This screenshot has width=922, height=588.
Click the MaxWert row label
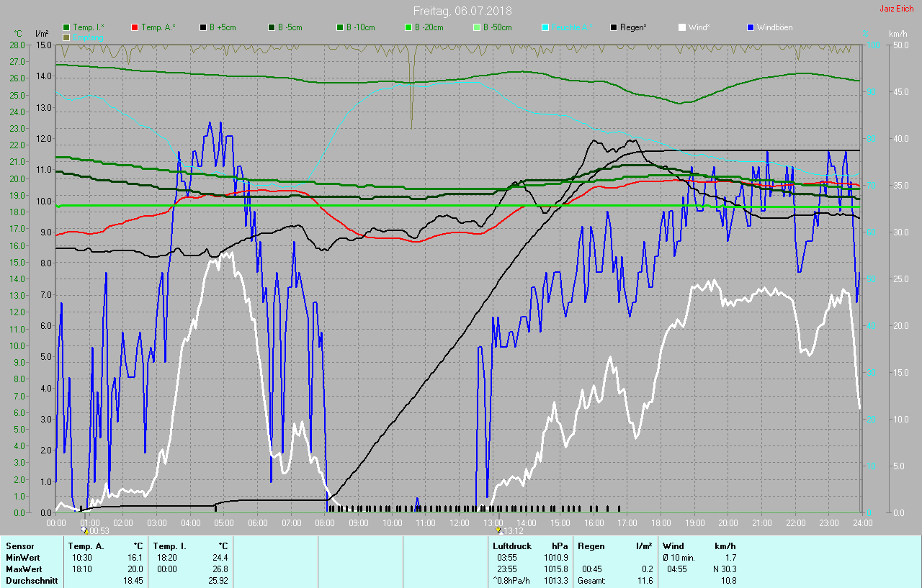tap(24, 569)
